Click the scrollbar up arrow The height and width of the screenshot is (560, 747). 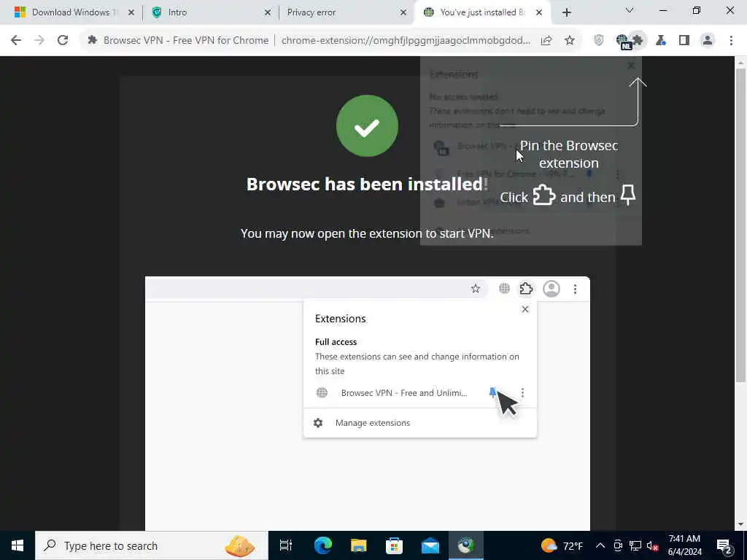click(x=740, y=62)
